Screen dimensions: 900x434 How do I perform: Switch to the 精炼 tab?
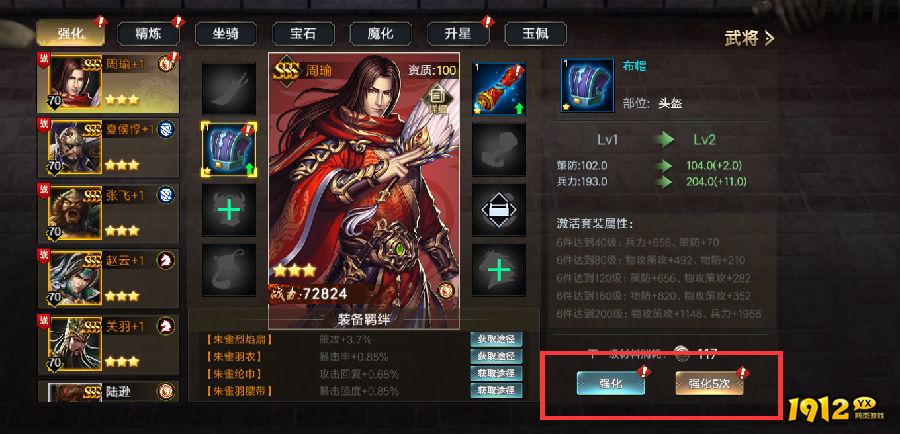[148, 34]
